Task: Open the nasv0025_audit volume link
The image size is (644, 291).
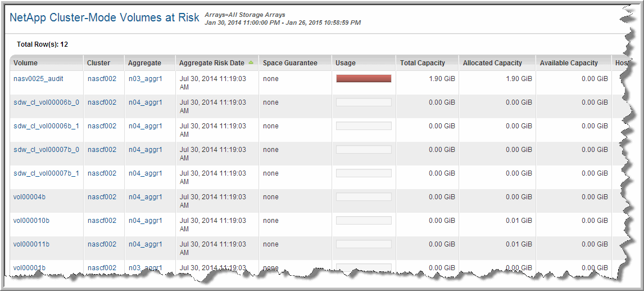Action: pos(38,79)
